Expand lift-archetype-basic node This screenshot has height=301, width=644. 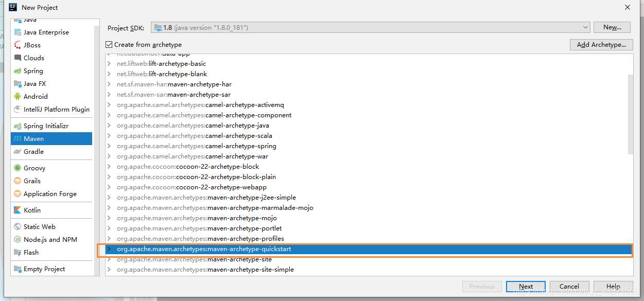[x=109, y=64]
